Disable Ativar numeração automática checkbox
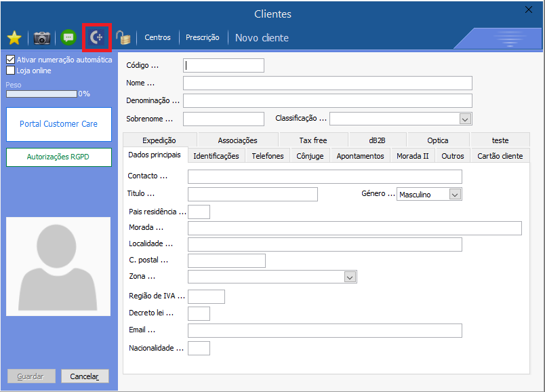 click(11, 60)
